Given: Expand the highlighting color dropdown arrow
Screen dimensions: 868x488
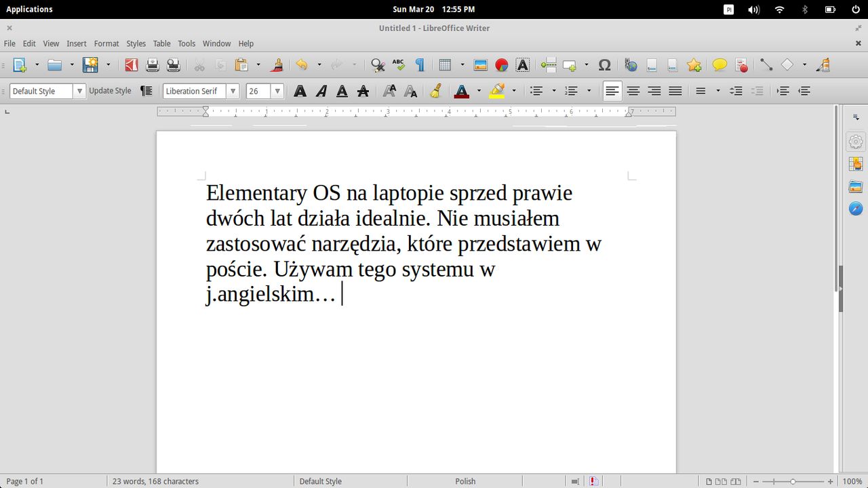Looking at the screenshot, I should click(514, 91).
